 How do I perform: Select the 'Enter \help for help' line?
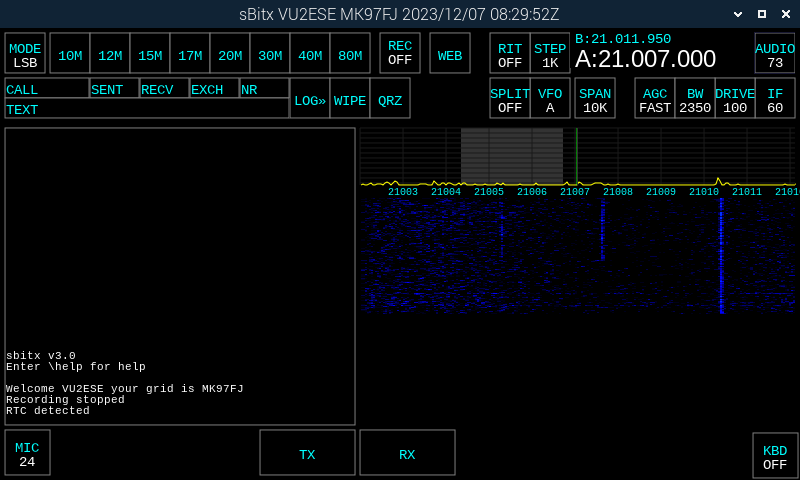[76, 366]
